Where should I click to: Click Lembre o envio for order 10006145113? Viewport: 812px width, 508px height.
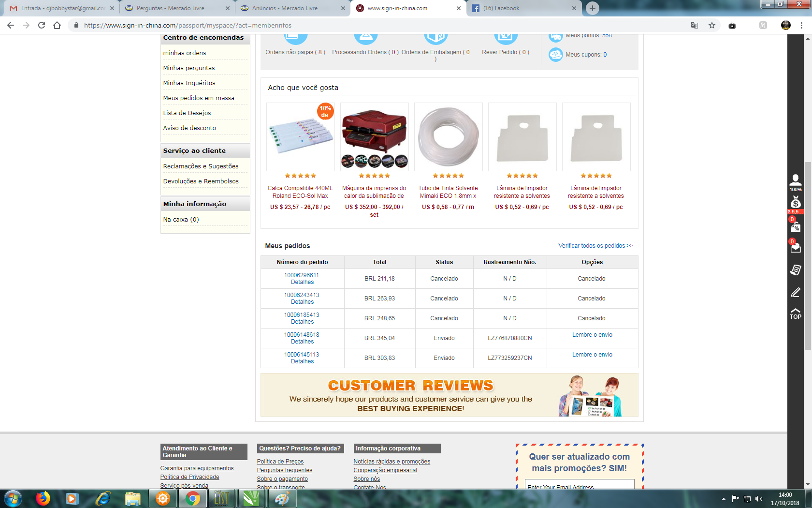pos(592,355)
